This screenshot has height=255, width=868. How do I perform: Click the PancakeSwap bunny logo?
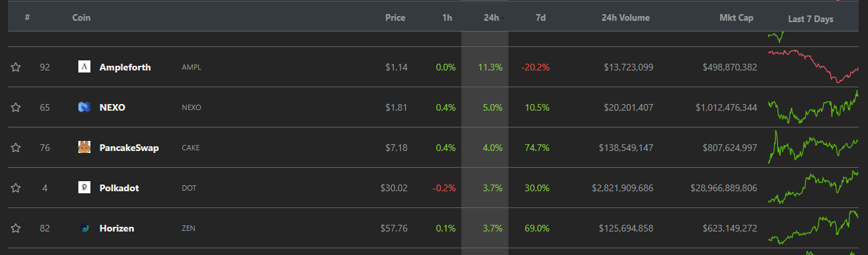click(84, 148)
